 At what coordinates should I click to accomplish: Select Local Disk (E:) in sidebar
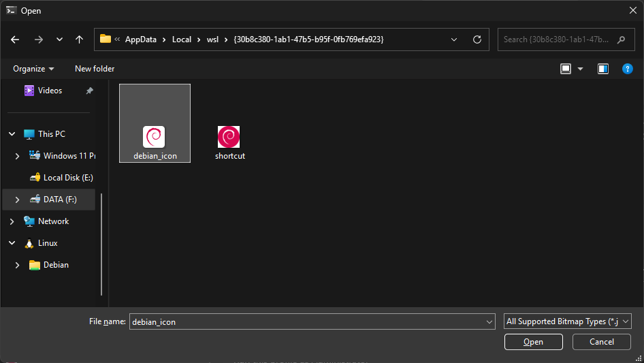pyautogui.click(x=67, y=178)
